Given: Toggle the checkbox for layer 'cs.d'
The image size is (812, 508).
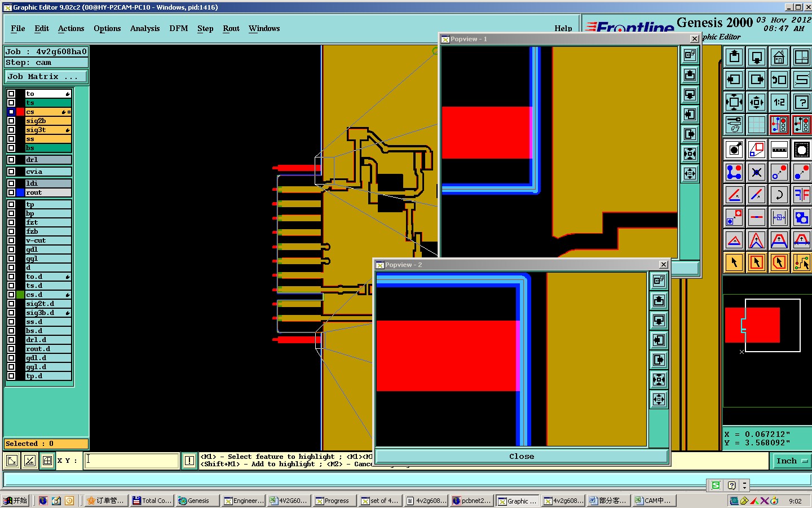Looking at the screenshot, I should 11,295.
